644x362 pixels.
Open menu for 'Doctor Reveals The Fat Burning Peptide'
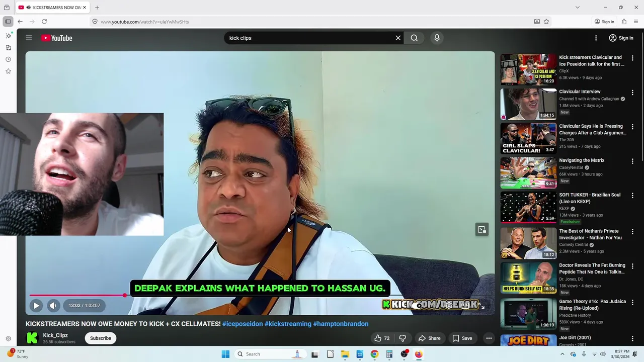(632, 266)
